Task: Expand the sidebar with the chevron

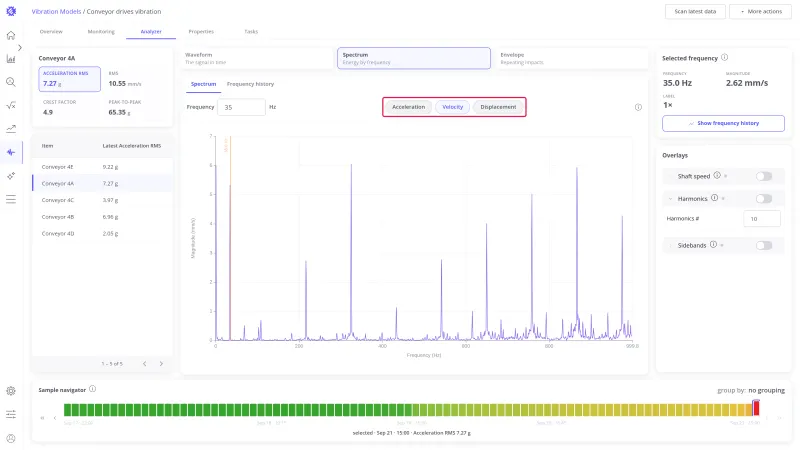Action: pos(20,47)
